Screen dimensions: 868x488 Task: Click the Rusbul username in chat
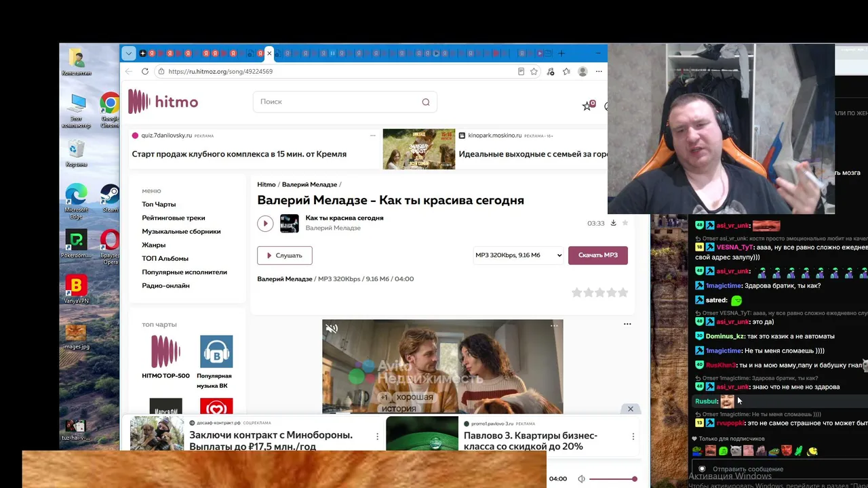click(706, 401)
